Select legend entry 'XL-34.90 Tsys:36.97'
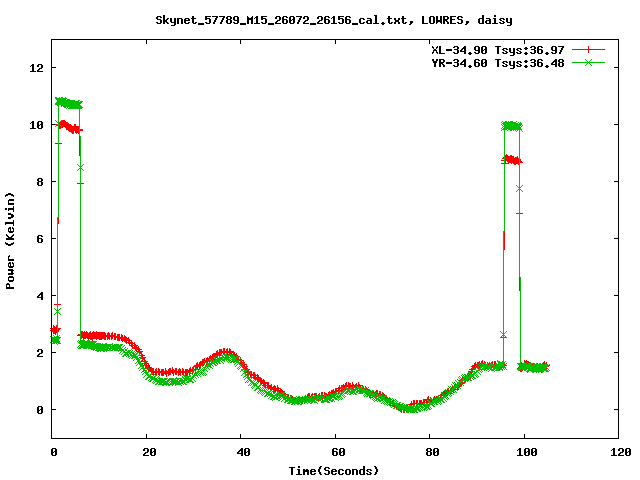 point(498,50)
